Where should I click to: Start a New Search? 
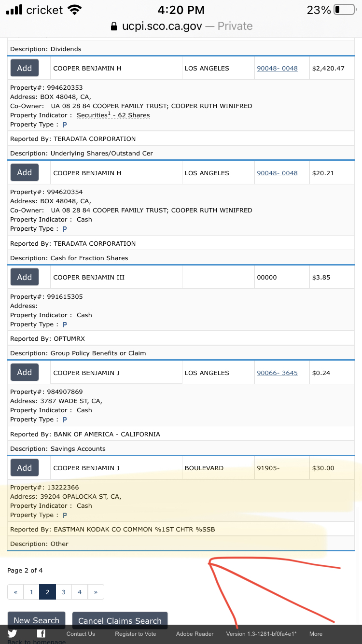click(x=36, y=620)
